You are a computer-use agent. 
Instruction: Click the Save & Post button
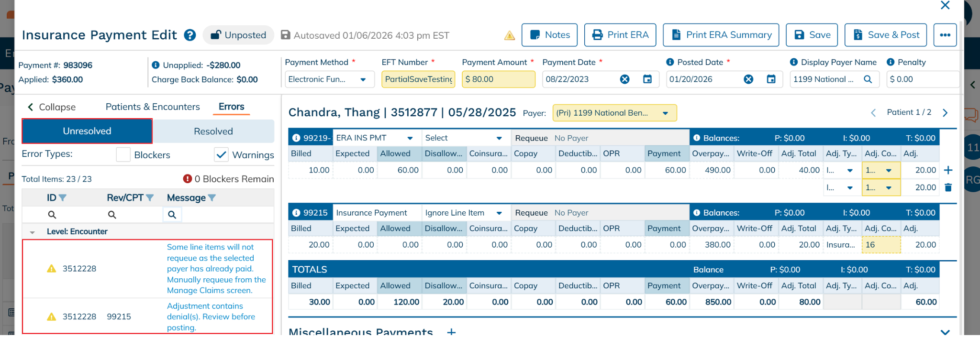pos(885,35)
